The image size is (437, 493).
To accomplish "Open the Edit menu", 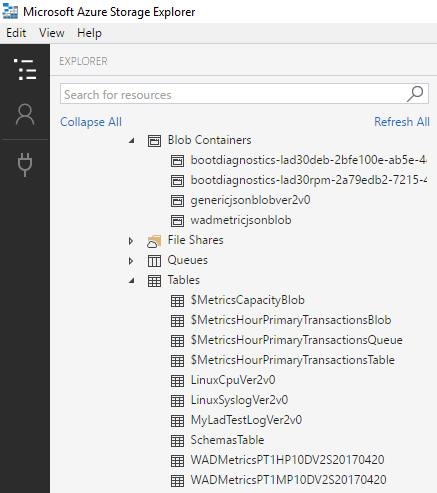I will (x=16, y=33).
